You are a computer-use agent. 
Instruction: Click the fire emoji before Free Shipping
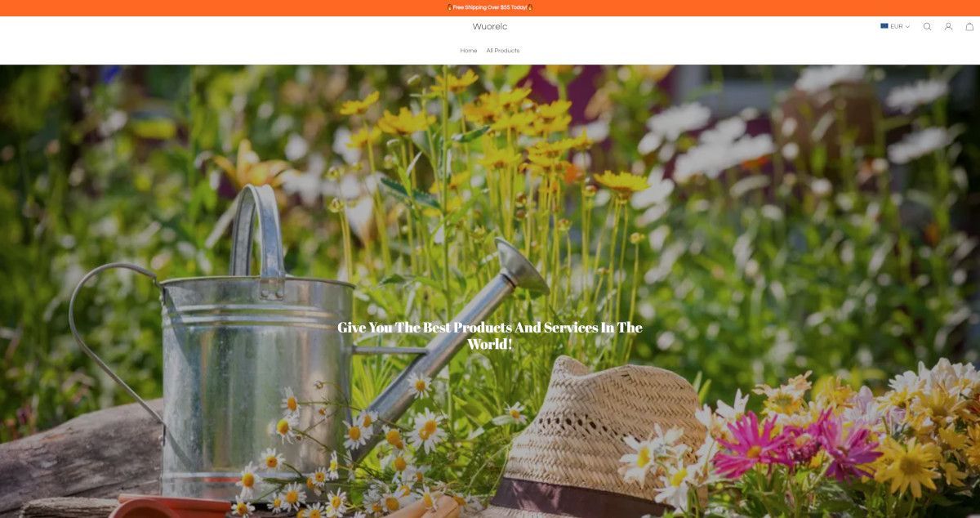tap(449, 7)
